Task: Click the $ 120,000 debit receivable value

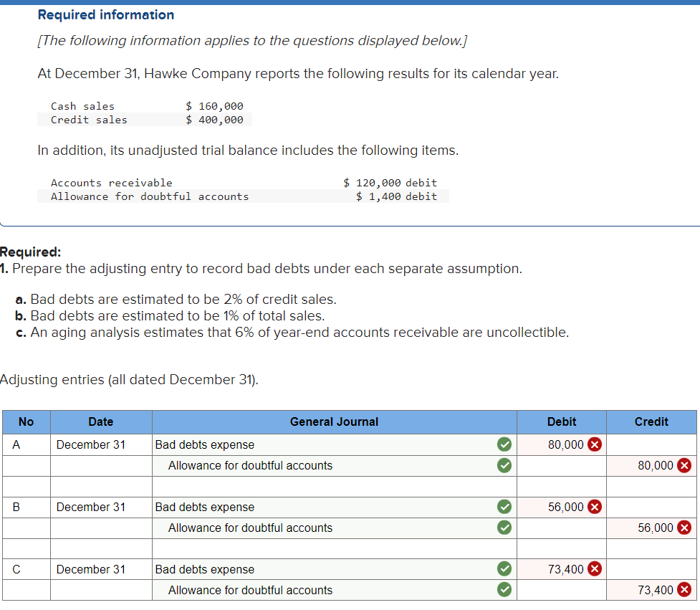Action: point(390,183)
